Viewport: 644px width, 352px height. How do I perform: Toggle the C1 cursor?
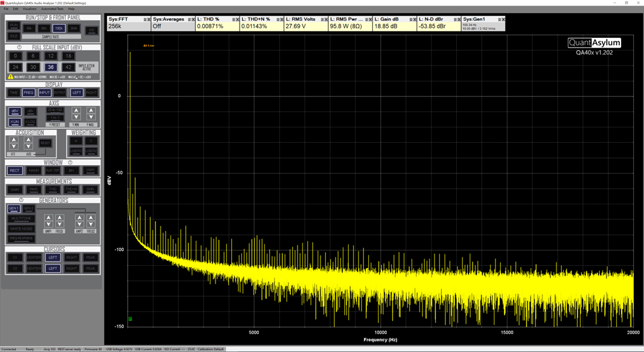[14, 257]
